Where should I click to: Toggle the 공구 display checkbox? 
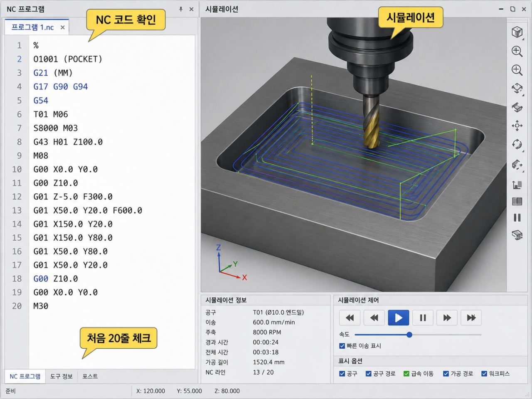[342, 374]
